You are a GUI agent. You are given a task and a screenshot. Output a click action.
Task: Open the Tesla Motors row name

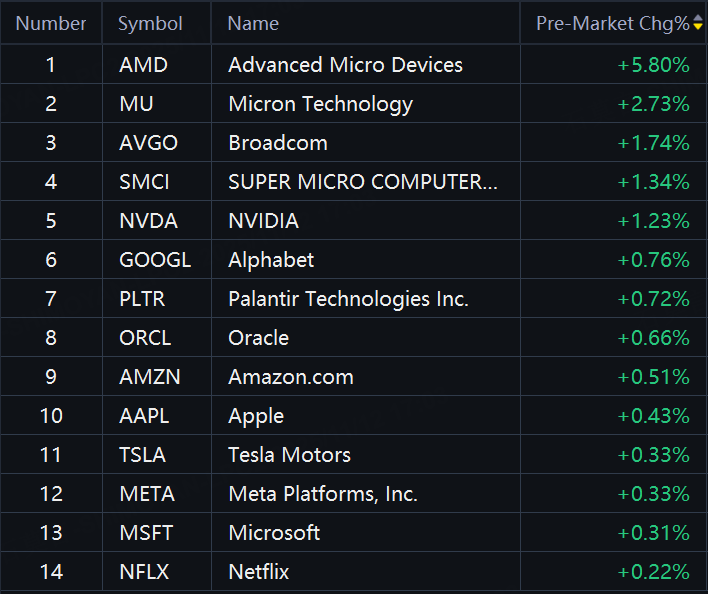289,455
